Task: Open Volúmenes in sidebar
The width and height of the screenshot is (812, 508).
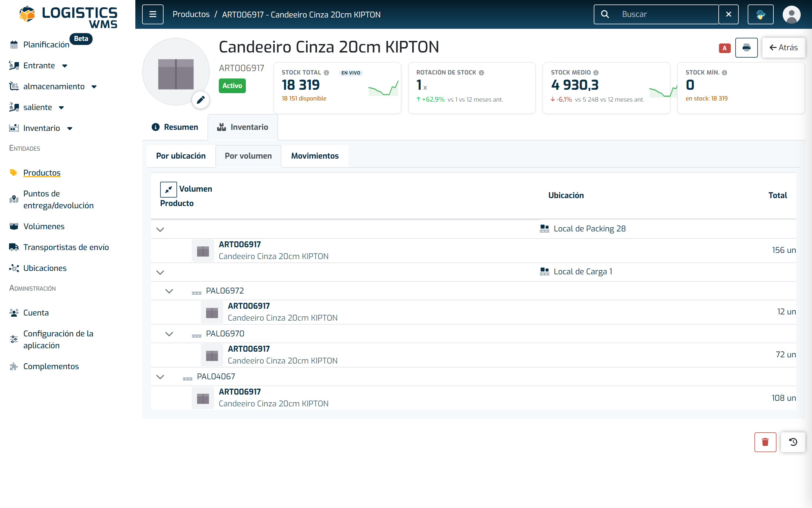Action: pyautogui.click(x=44, y=226)
